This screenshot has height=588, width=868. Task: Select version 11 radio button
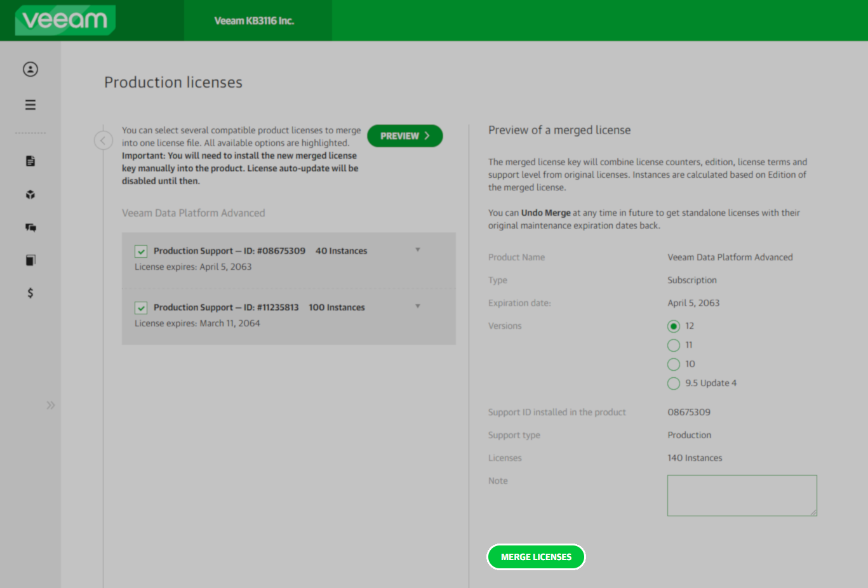point(673,345)
